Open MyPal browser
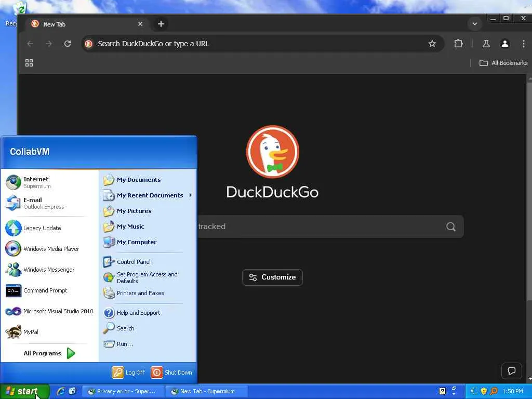532x399 pixels. click(x=49, y=332)
